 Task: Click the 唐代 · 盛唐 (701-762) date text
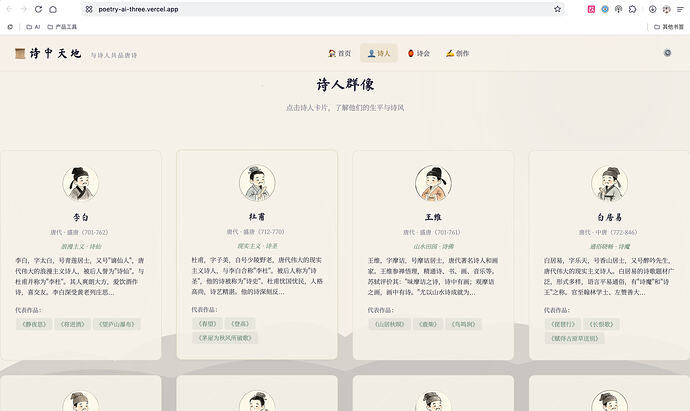pyautogui.click(x=79, y=232)
